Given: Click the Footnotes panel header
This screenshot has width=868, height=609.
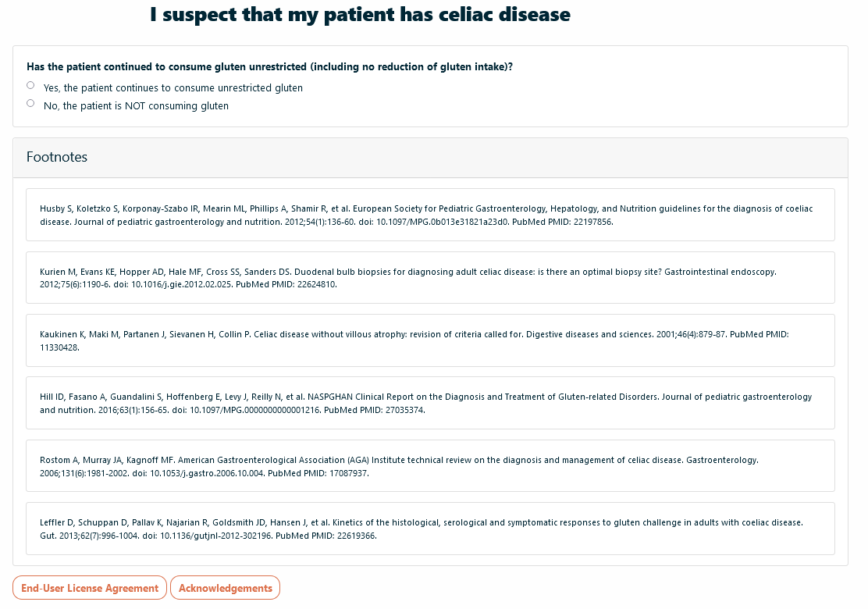Looking at the screenshot, I should point(430,157).
